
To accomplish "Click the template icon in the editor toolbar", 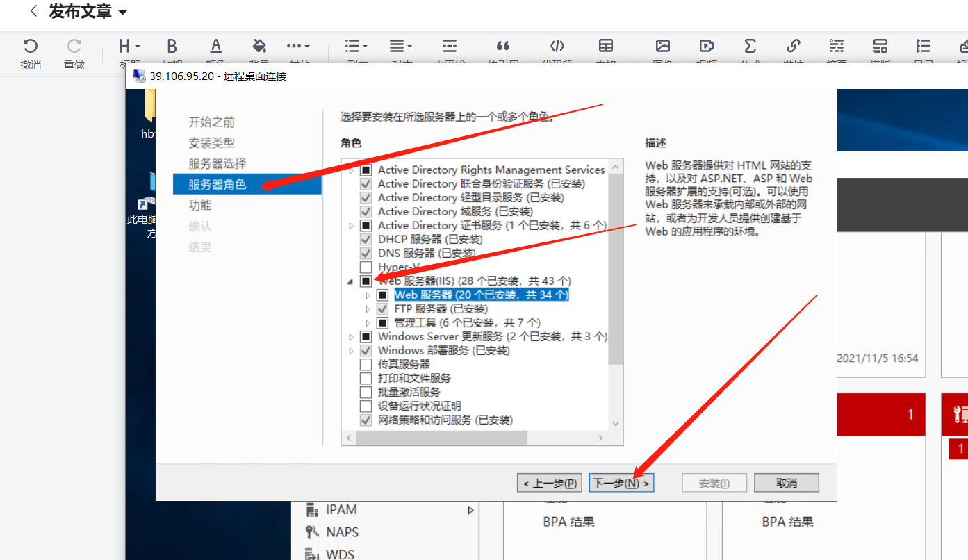I will 880,47.
